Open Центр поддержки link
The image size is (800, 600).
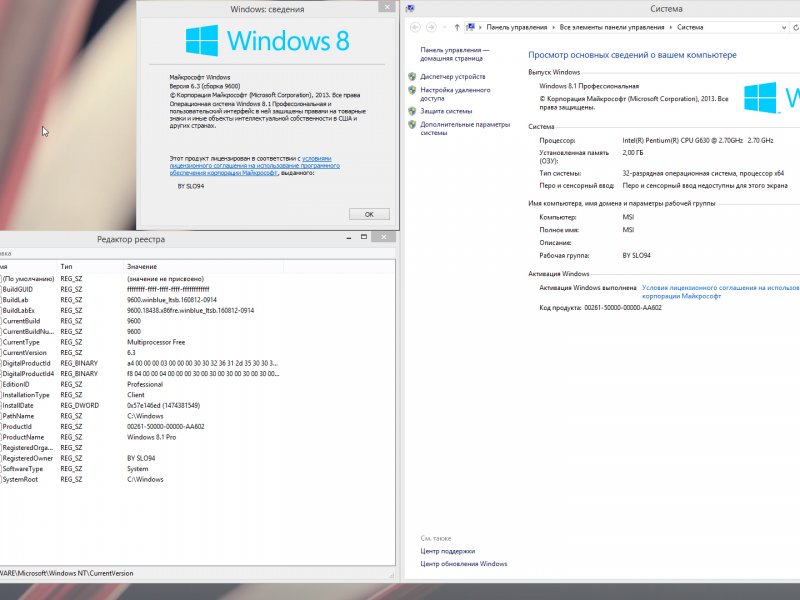[447, 551]
